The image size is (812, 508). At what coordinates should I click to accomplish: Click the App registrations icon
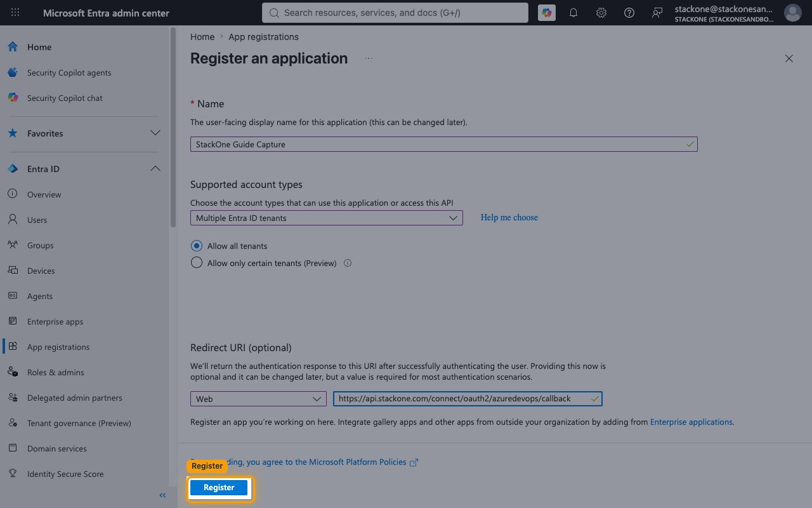[13, 347]
